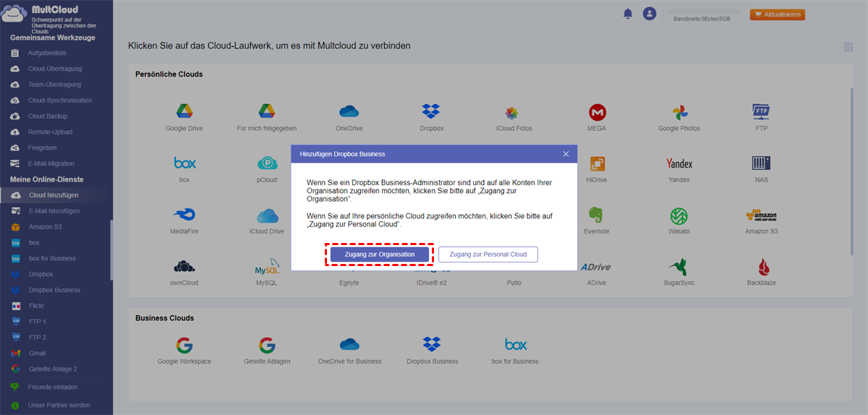Viewport: 868px width, 415px height.
Task: Choose the NAS icon
Action: pyautogui.click(x=761, y=163)
